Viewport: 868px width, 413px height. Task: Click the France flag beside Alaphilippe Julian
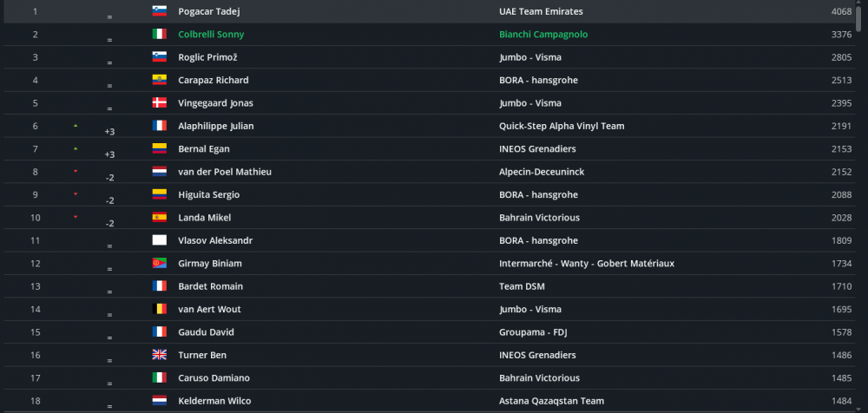(160, 126)
